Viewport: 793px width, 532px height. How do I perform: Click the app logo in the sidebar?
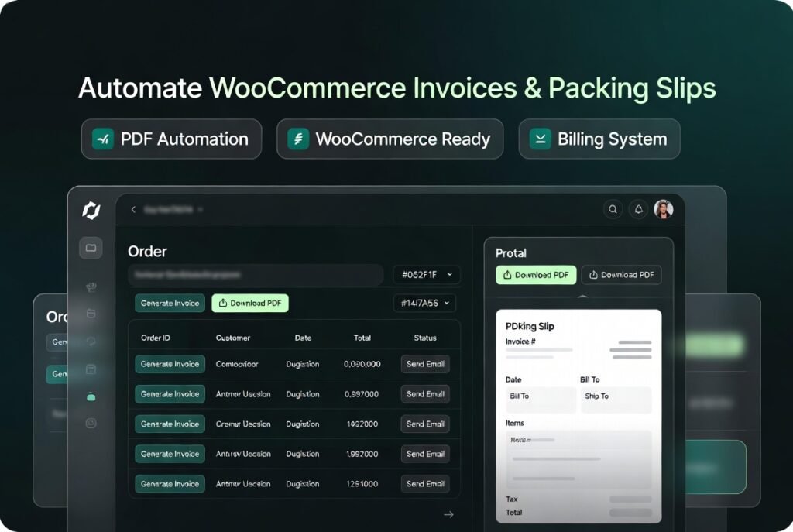91,211
